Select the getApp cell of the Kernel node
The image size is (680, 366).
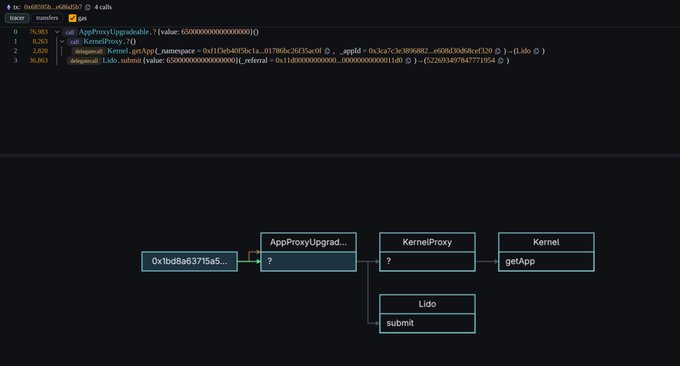546,261
